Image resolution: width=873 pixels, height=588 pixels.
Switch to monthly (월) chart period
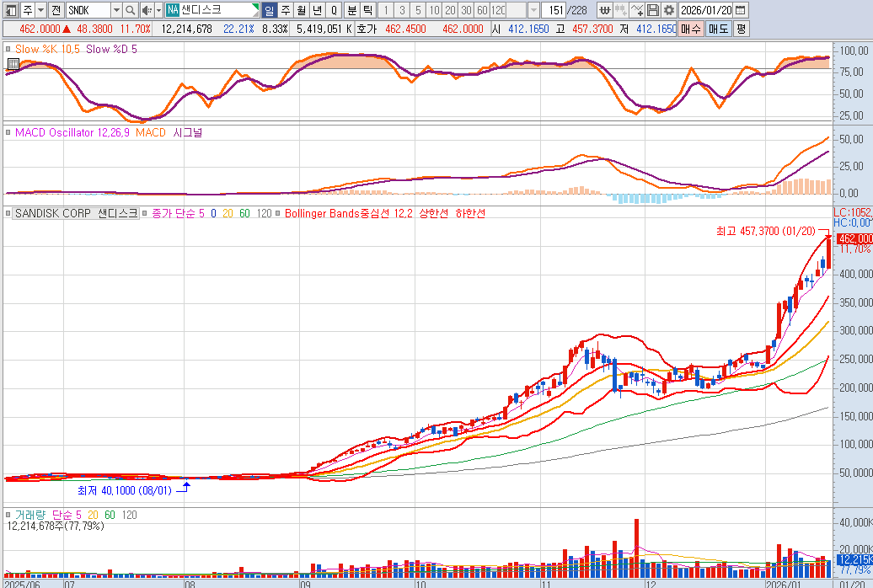(301, 10)
